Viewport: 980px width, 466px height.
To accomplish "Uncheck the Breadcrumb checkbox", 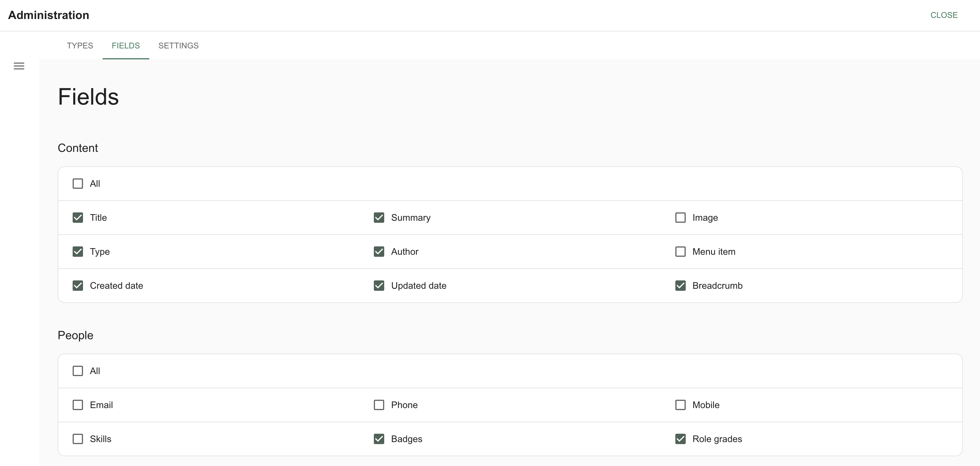I will [x=680, y=285].
